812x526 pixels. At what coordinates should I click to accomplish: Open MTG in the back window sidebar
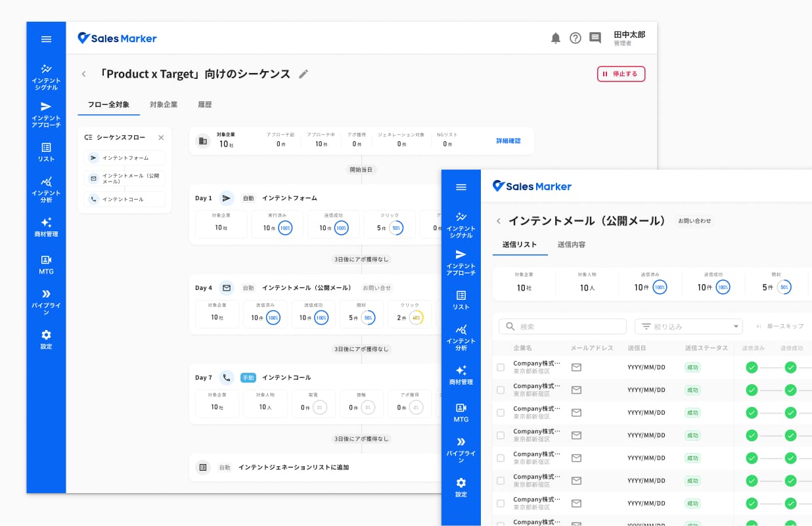pos(46,264)
